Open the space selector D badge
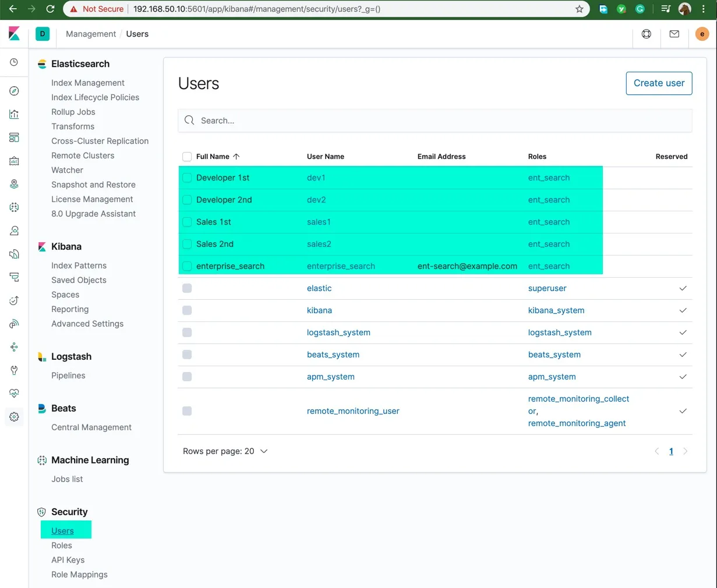717x588 pixels. click(x=43, y=34)
